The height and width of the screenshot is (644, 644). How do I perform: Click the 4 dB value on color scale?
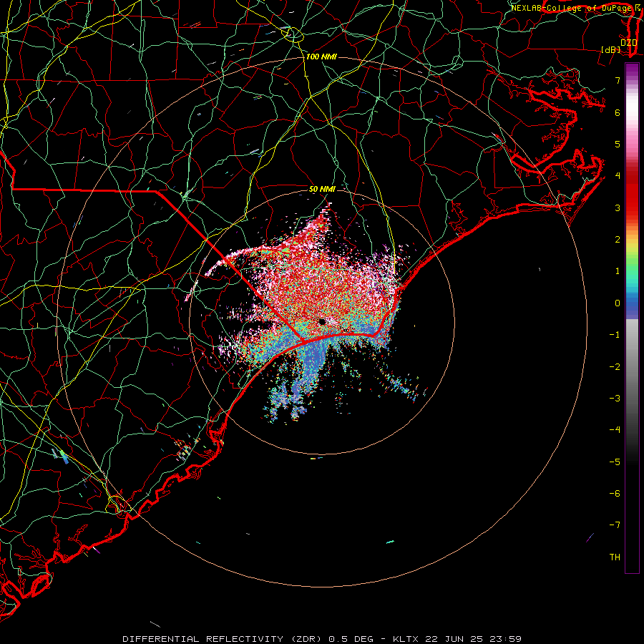618,176
